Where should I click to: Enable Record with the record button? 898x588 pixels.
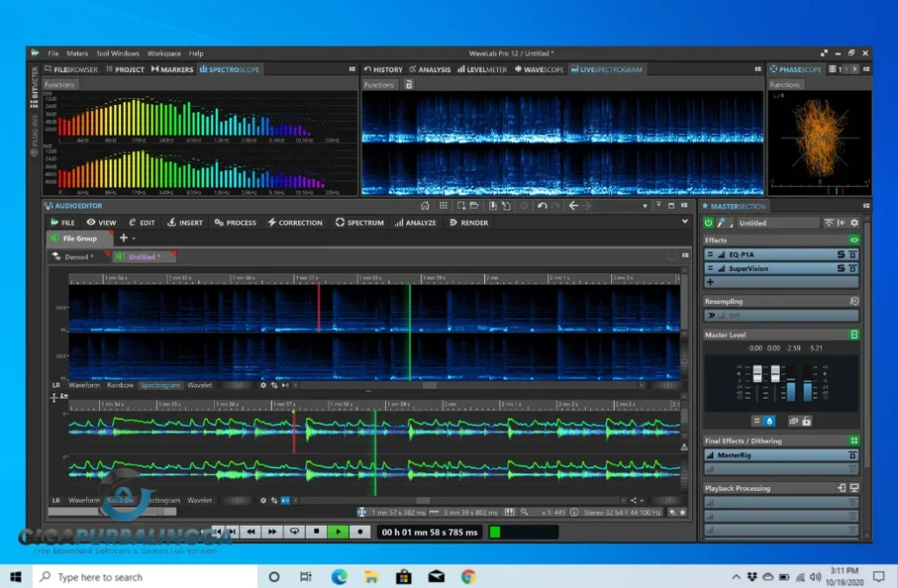[x=360, y=531]
